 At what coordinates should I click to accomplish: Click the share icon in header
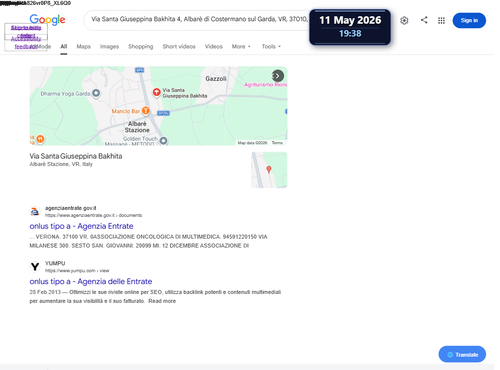424,20
